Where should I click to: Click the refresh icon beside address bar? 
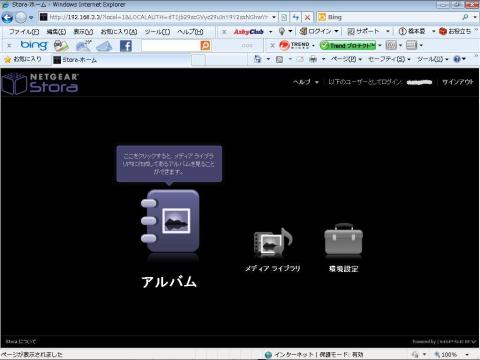[x=296, y=17]
